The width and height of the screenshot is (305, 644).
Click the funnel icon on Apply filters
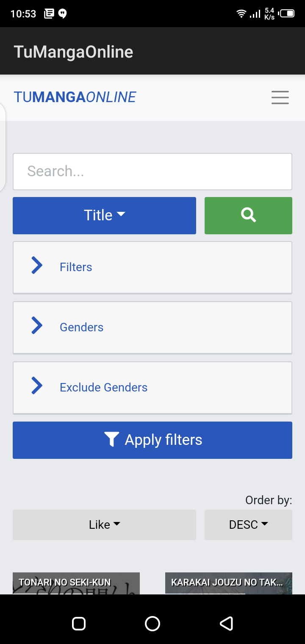111,440
